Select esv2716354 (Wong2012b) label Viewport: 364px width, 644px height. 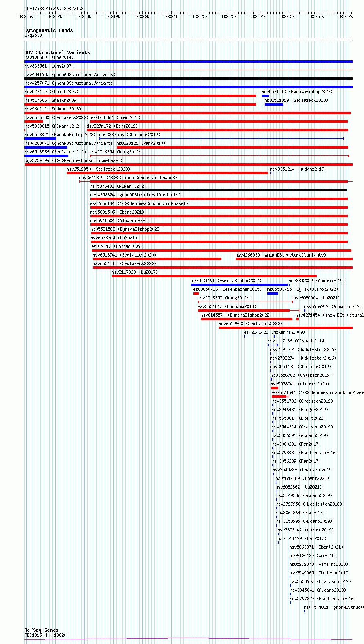tap(117, 152)
